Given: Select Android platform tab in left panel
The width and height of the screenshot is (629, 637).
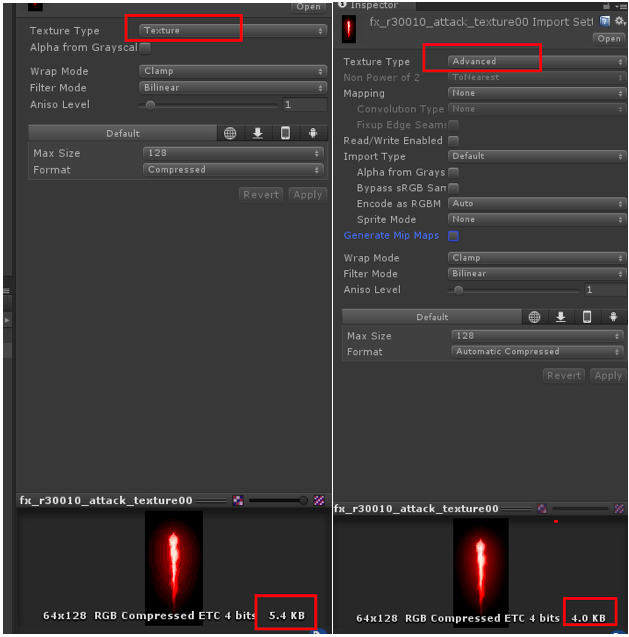Looking at the screenshot, I should [x=313, y=133].
